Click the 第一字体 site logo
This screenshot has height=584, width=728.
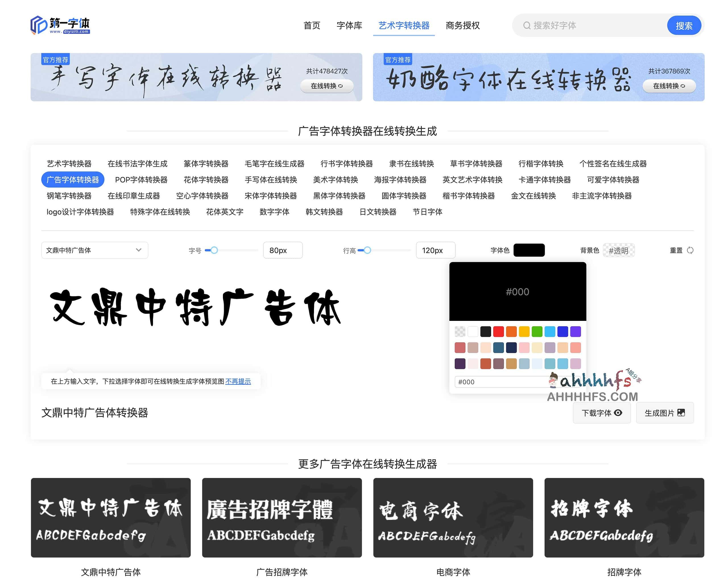[x=60, y=25]
